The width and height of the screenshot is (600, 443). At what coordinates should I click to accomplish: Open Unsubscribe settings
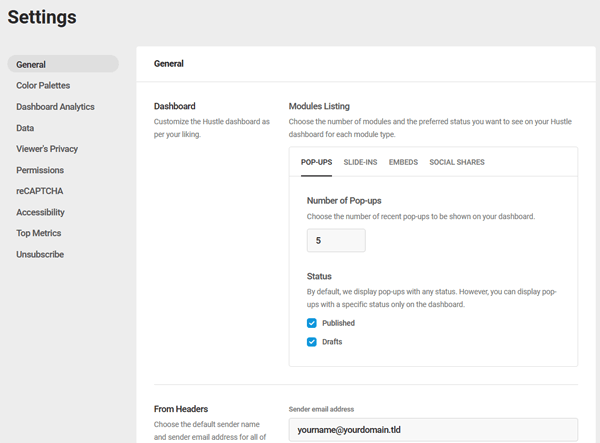pos(40,254)
